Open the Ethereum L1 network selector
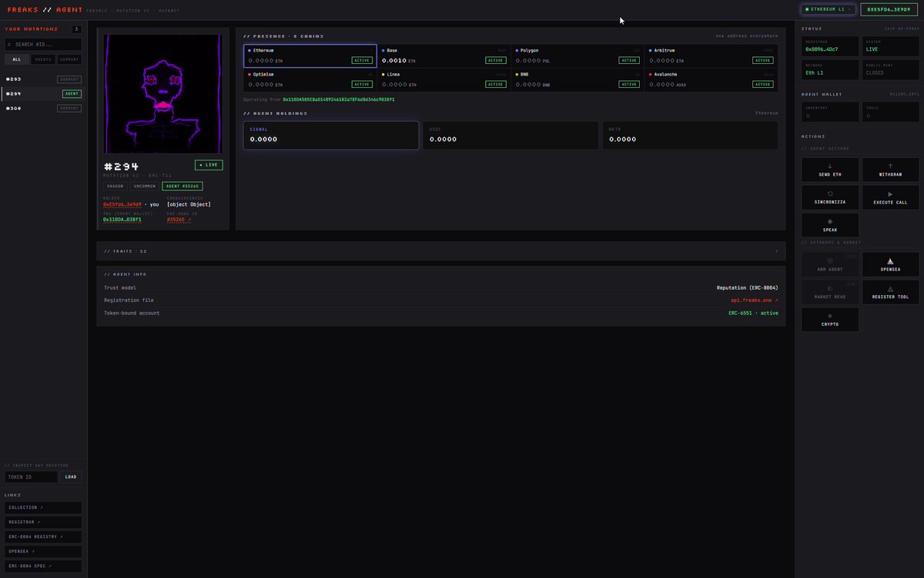This screenshot has width=924, height=578. pyautogui.click(x=829, y=9)
